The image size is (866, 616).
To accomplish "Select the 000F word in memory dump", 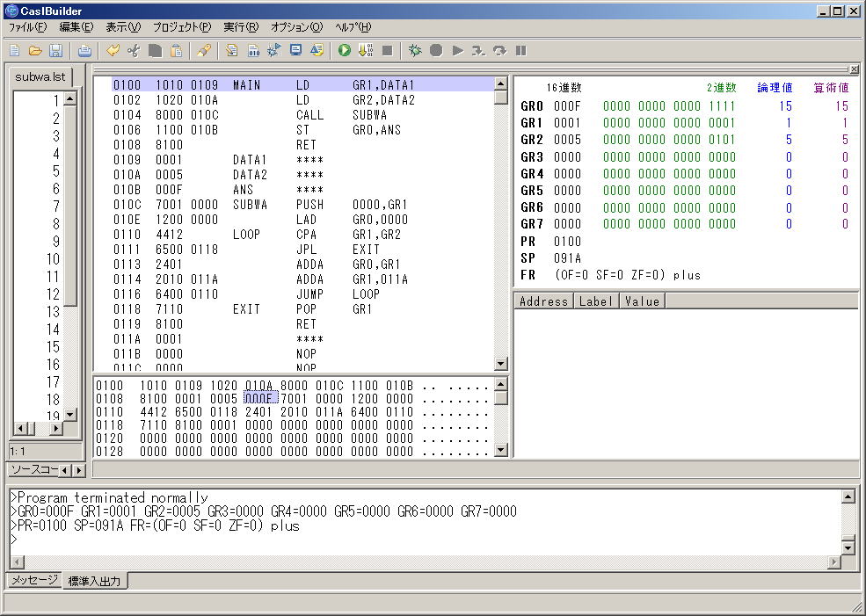I will coord(260,398).
